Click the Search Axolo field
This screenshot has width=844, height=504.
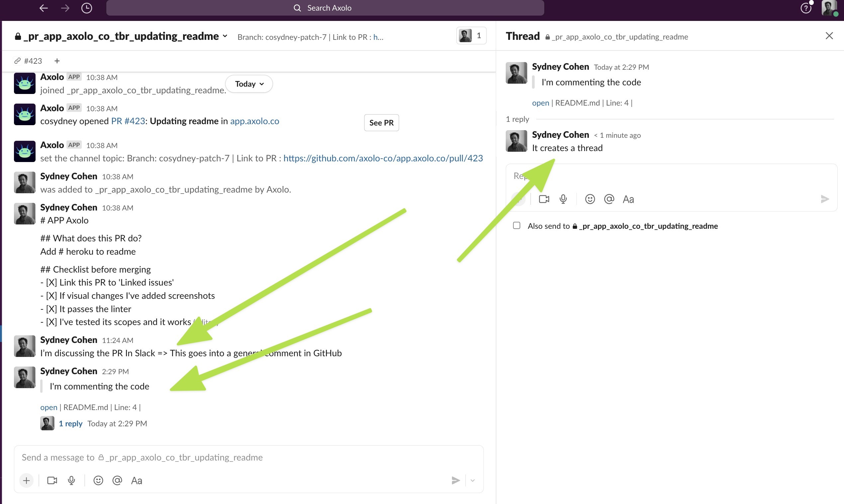[325, 8]
